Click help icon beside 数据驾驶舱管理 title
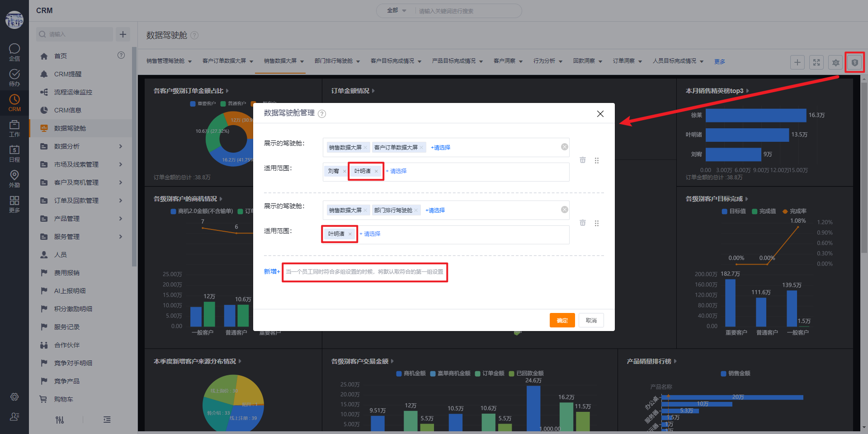868x434 pixels. pyautogui.click(x=322, y=114)
